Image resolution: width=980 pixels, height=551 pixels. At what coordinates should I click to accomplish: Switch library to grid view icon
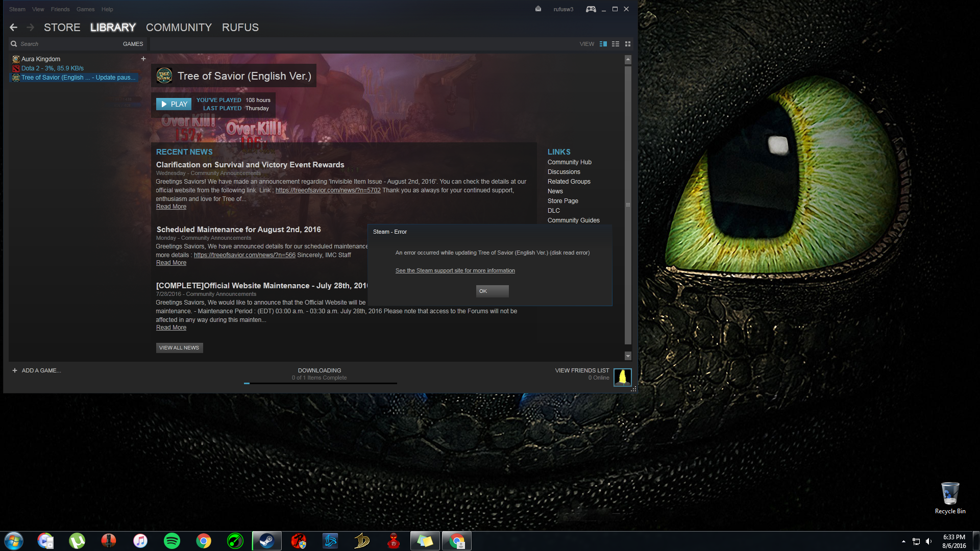628,44
